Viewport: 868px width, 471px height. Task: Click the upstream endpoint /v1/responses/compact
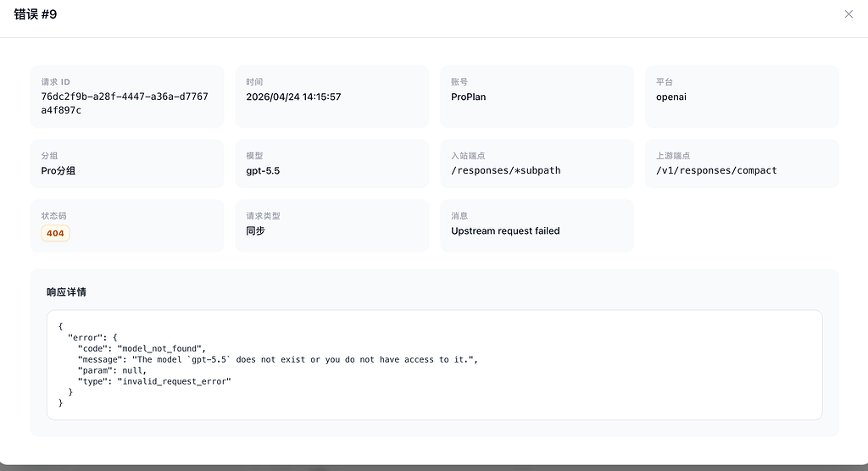(x=716, y=170)
